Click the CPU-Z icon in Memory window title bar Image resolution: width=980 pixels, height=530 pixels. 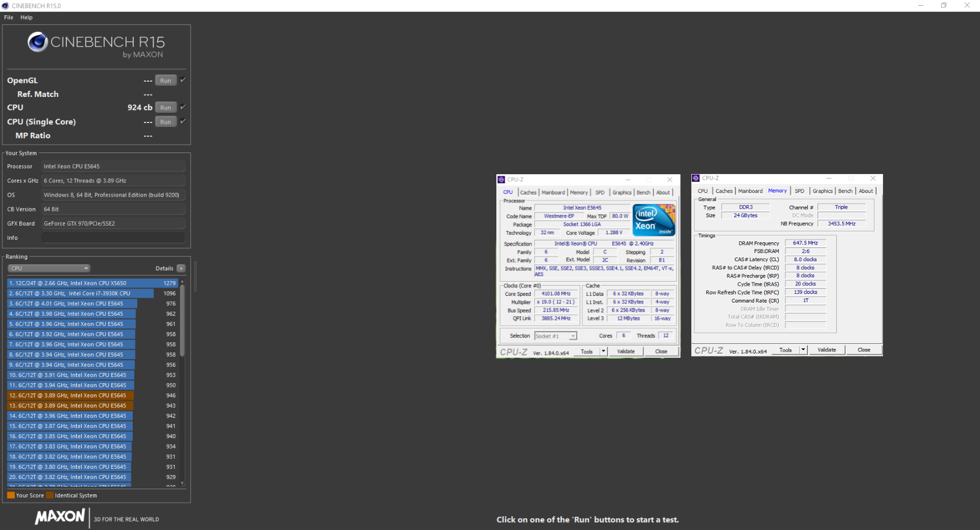[696, 178]
